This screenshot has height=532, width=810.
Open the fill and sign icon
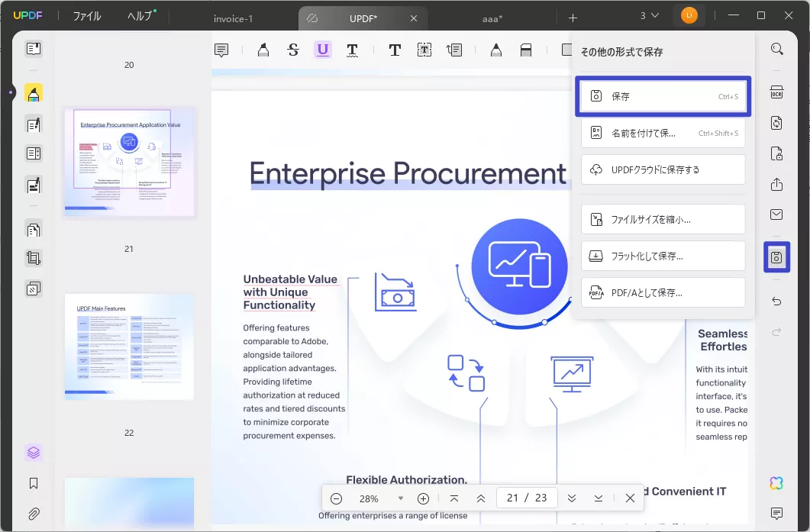click(x=34, y=185)
